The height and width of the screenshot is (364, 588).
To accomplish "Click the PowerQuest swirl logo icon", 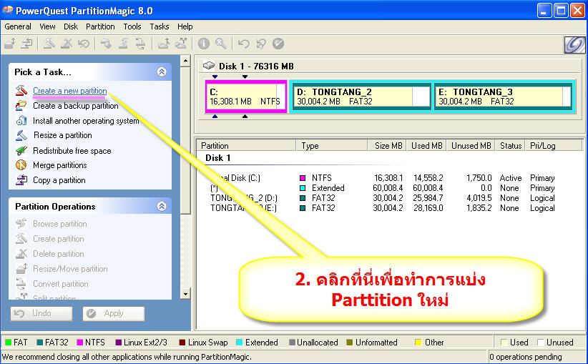I will point(574,45).
